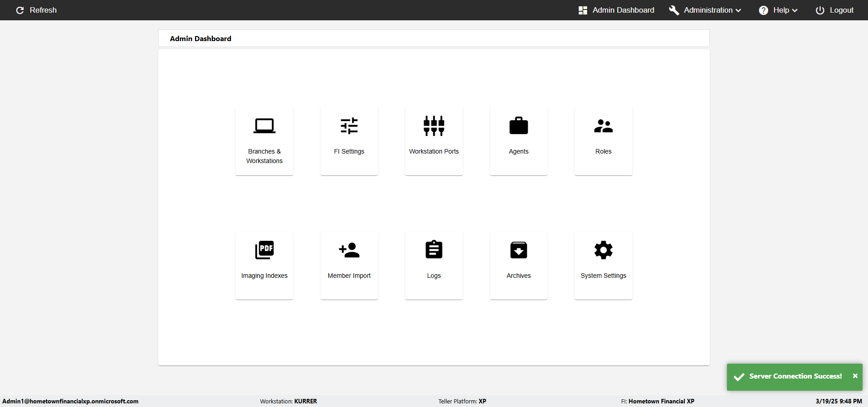
Task: Open the Roles people icon
Action: pyautogui.click(x=604, y=126)
